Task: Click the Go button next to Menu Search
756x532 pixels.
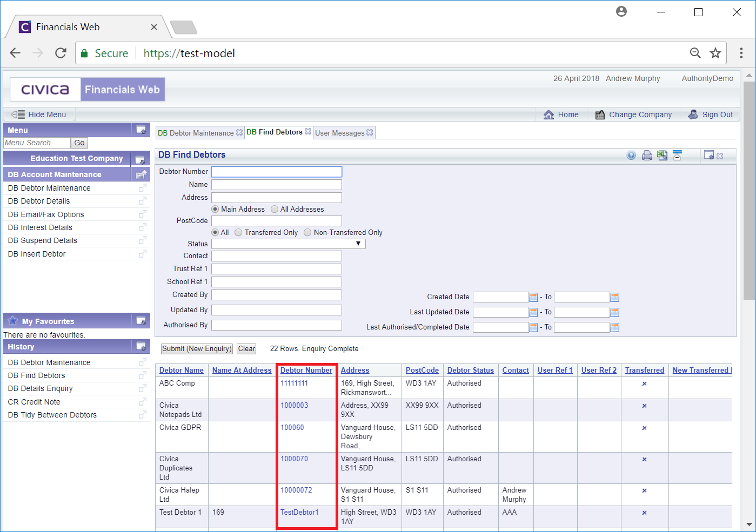Action: (x=79, y=143)
